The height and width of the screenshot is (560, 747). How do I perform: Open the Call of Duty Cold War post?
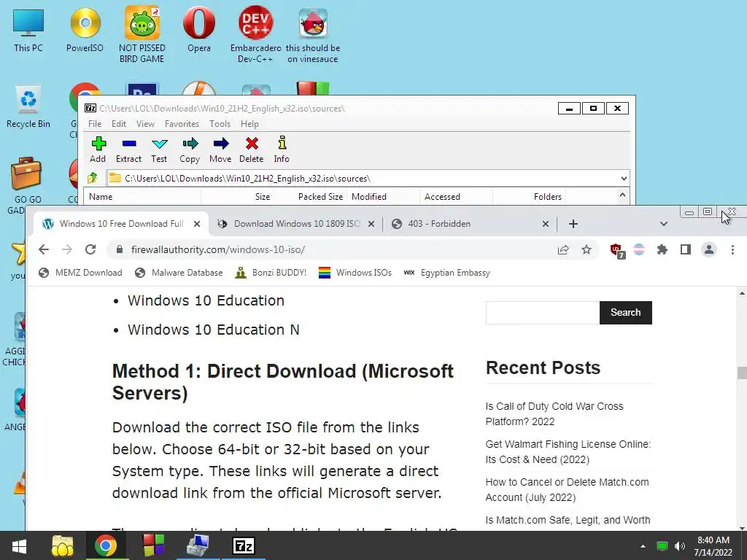coord(554,414)
